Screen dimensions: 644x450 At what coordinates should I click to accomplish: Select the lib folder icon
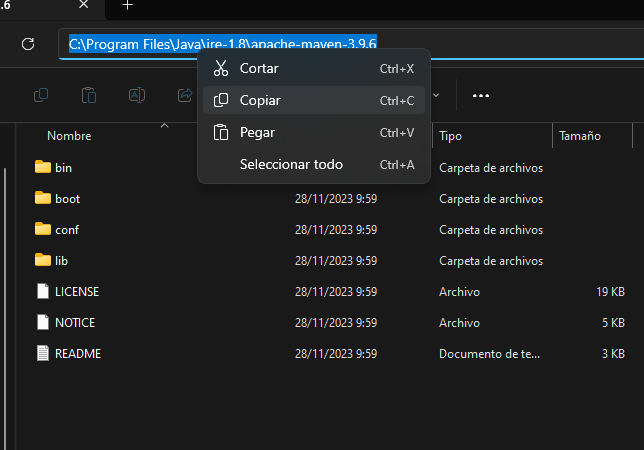tap(43, 260)
